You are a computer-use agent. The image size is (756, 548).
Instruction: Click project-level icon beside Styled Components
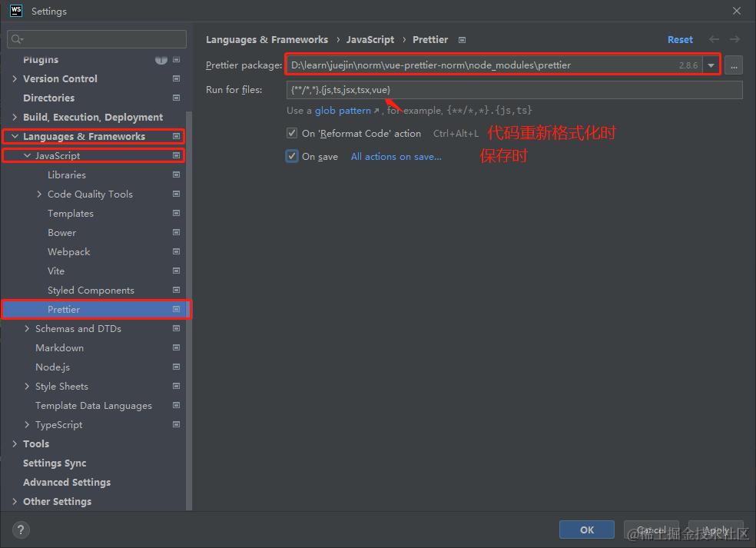click(x=177, y=290)
